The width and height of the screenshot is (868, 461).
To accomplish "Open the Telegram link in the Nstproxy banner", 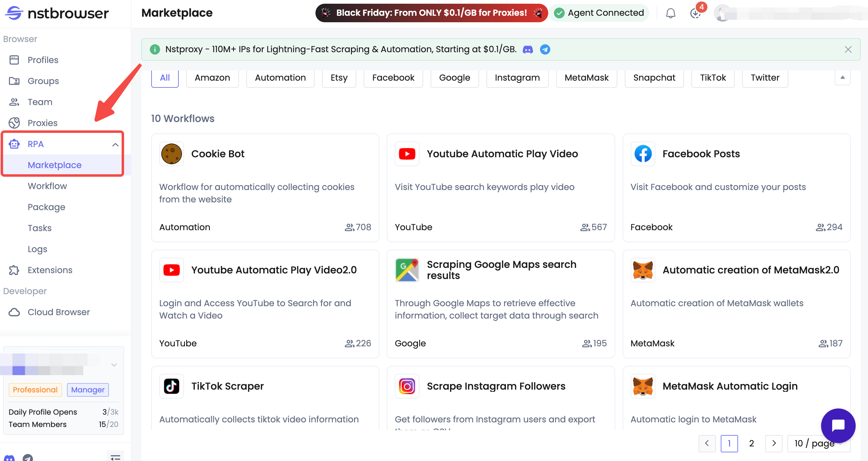I will (545, 49).
